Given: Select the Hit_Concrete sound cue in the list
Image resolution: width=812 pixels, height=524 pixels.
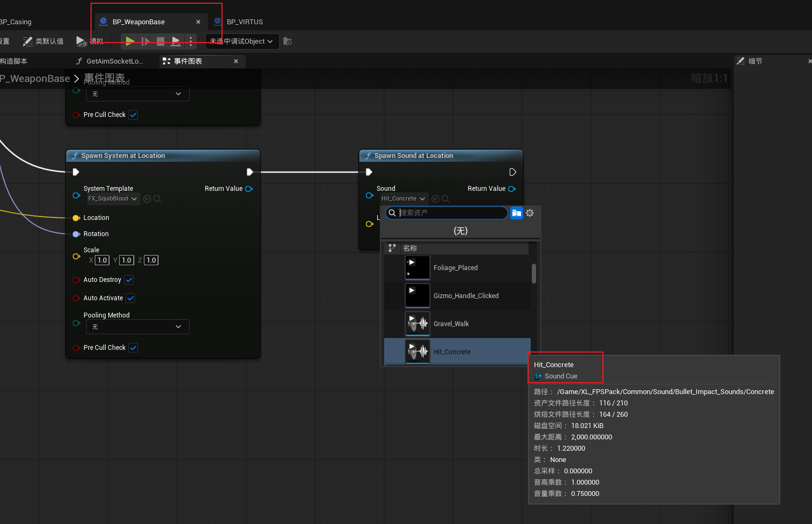Looking at the screenshot, I should [x=457, y=352].
